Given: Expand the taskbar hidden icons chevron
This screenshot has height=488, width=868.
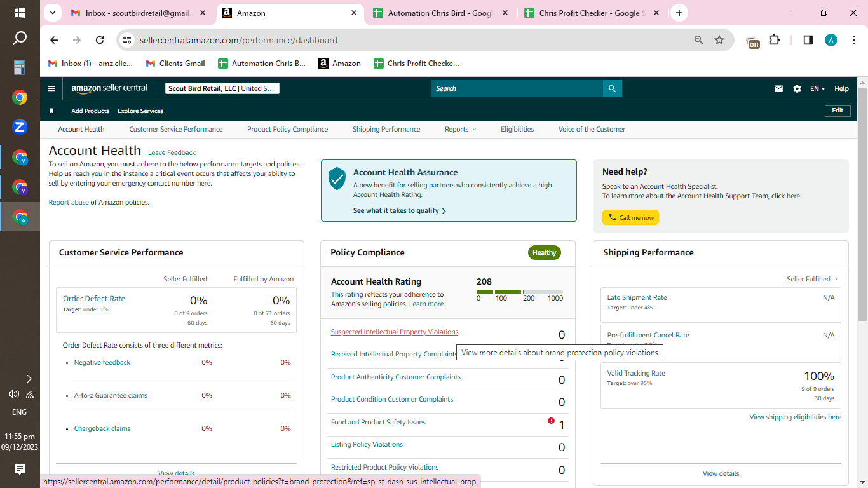Looking at the screenshot, I should pyautogui.click(x=29, y=379).
